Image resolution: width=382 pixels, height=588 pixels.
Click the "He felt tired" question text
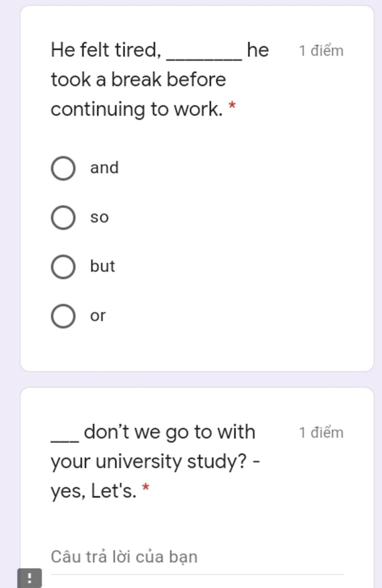[x=106, y=50]
